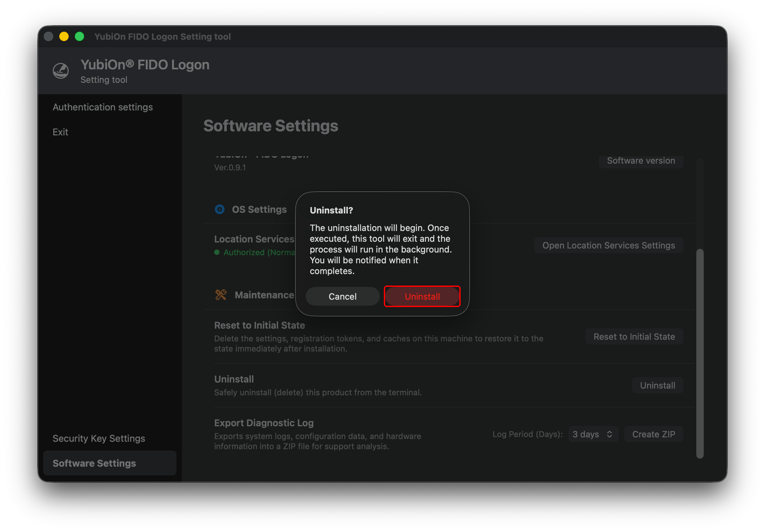Click the Software version button
Viewport: 765px width, 532px height.
[x=641, y=161]
